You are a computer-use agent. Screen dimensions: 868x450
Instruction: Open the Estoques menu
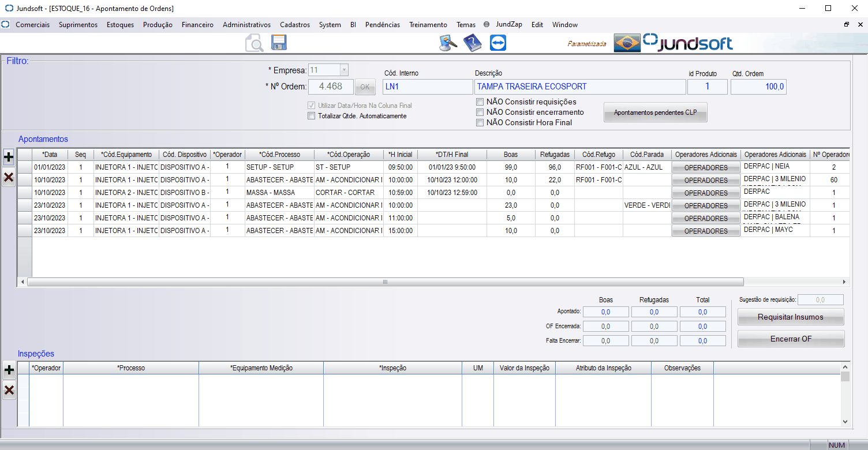(120, 25)
